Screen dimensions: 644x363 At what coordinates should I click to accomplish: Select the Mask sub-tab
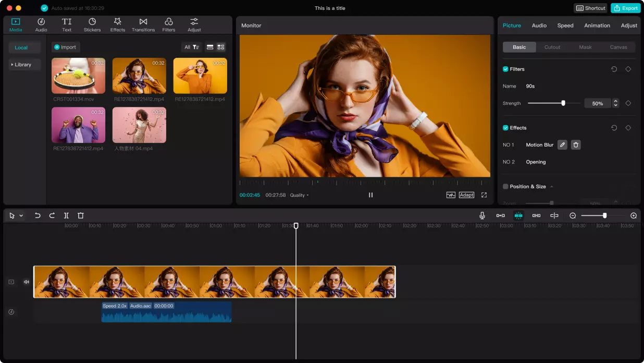585,47
